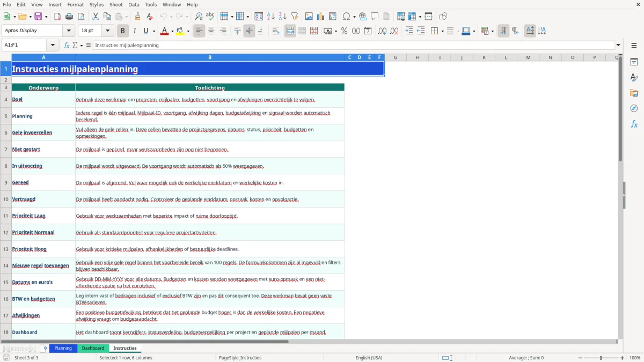Image resolution: width=644 pixels, height=362 pixels.
Task: Click the English (USA) language status
Action: tap(369, 358)
